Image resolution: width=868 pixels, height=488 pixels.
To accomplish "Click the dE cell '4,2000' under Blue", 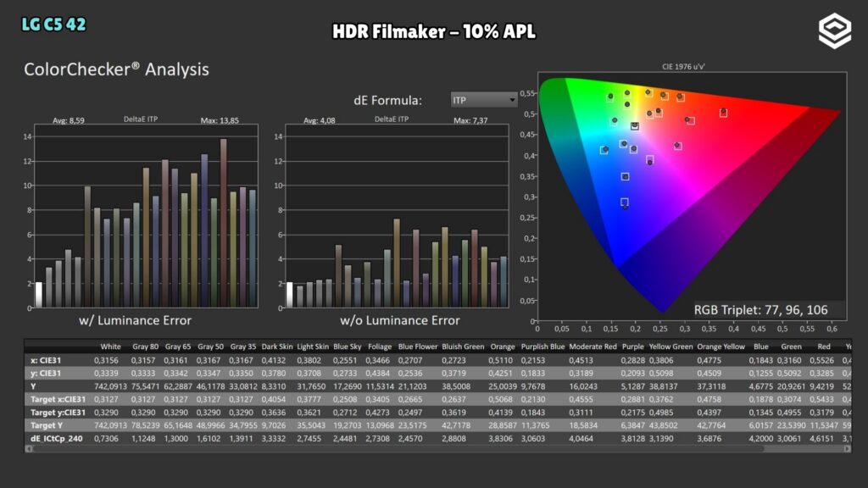I will point(761,439).
